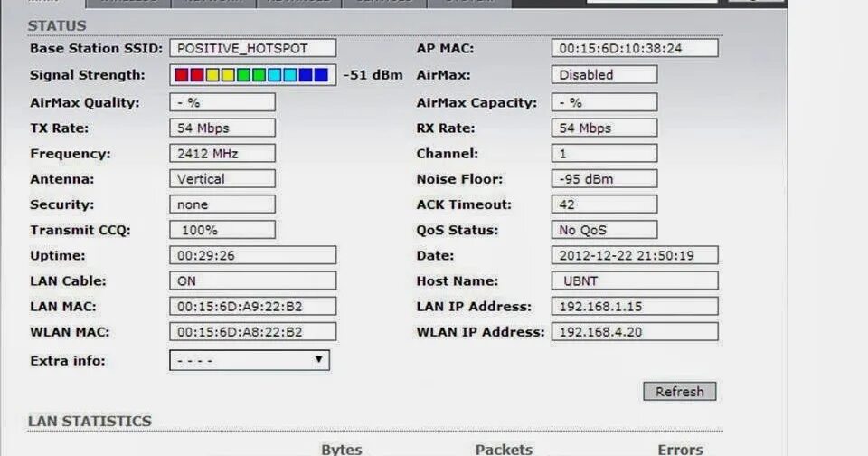Click the Bytes column header

(342, 450)
